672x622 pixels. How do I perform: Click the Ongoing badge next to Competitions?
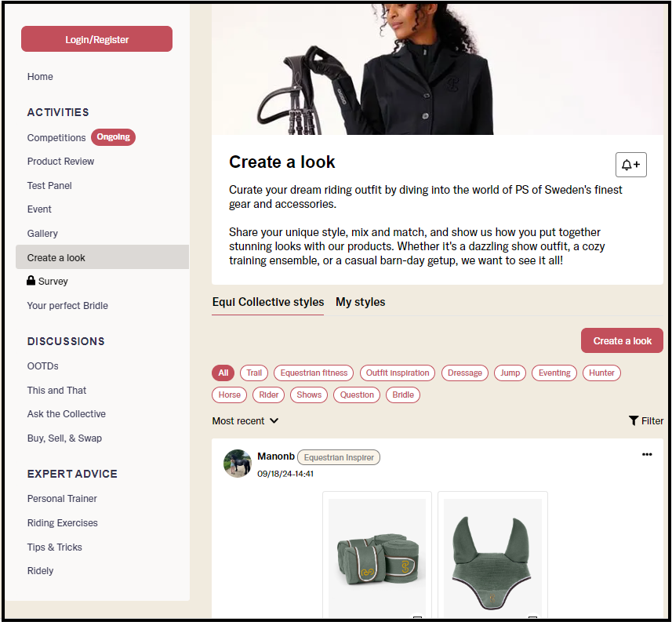click(x=113, y=137)
